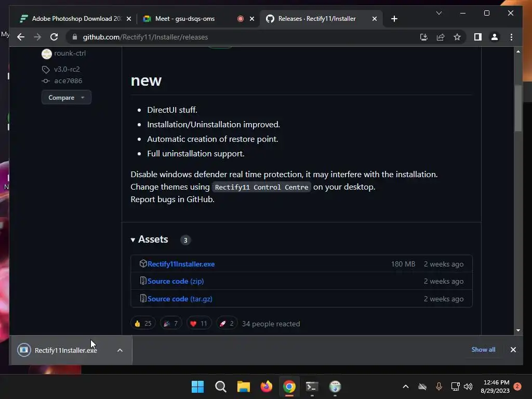This screenshot has height=399, width=532.
Task: Expand download item options chevron
Action: [x=120, y=350]
